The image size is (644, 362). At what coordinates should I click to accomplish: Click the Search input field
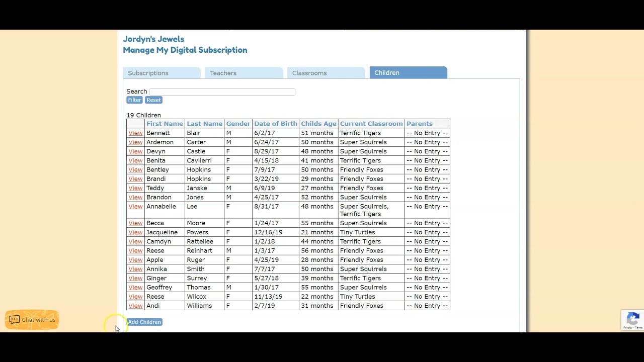coord(222,92)
